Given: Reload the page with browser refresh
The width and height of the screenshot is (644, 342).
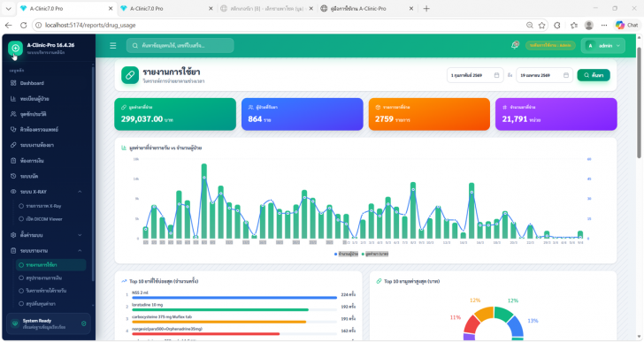Looking at the screenshot, I should pyautogui.click(x=23, y=25).
